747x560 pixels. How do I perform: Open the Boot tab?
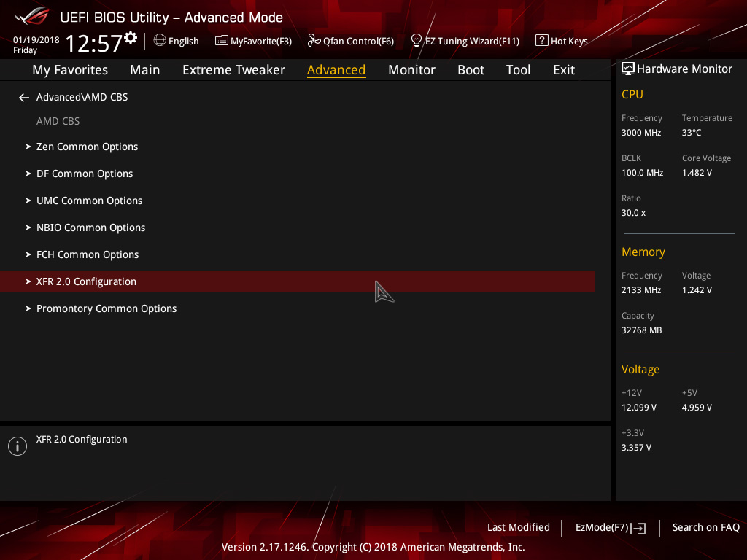(x=471, y=70)
